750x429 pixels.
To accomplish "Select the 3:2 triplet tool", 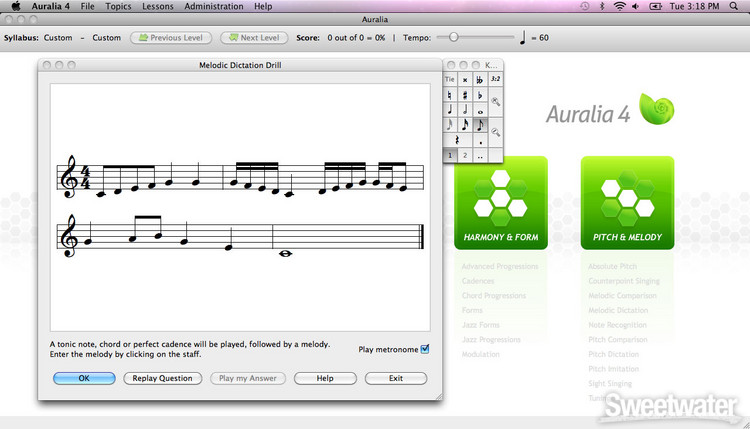I will click(496, 78).
